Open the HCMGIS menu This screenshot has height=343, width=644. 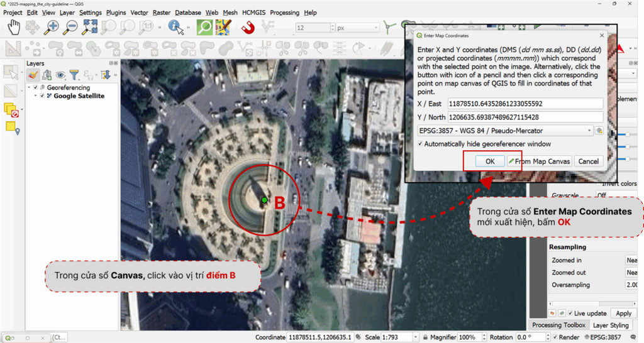254,13
